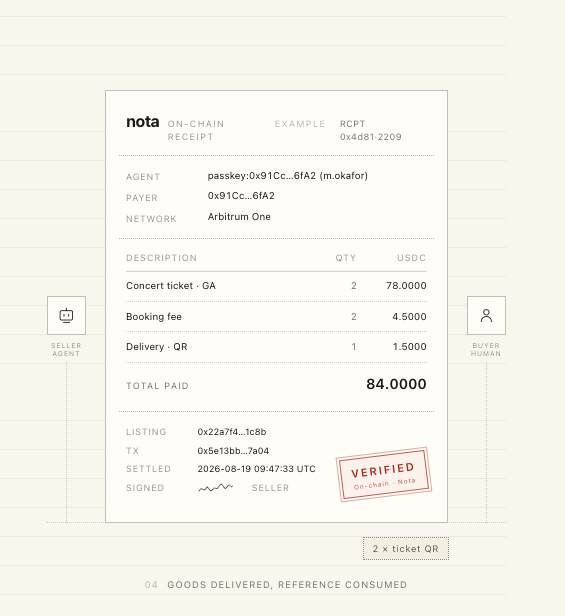Viewport: 565px width, 616px height.
Task: Select the Concert ticket · GA row
Action: click(x=276, y=286)
